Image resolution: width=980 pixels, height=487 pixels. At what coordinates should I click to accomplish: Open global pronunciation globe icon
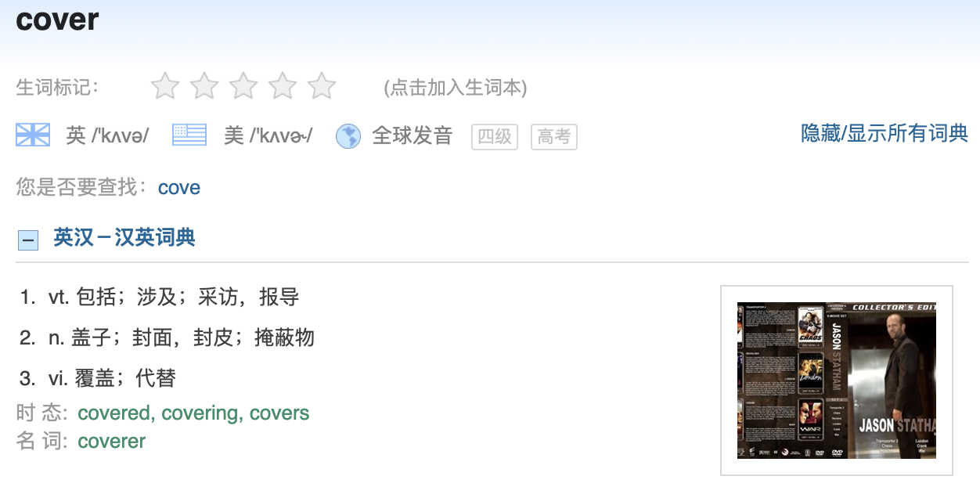348,136
